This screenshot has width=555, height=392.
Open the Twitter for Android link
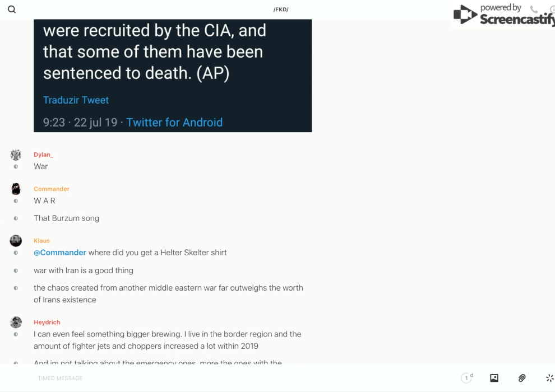(x=174, y=123)
